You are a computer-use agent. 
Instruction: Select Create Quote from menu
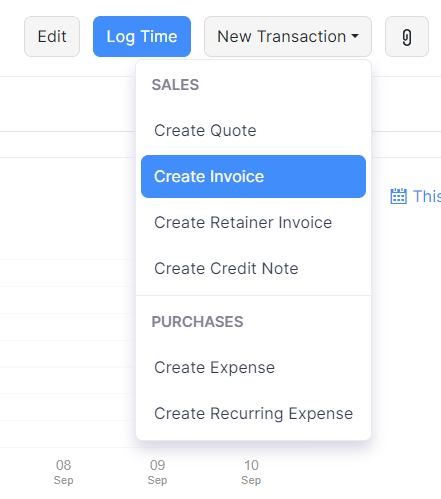pyautogui.click(x=253, y=130)
